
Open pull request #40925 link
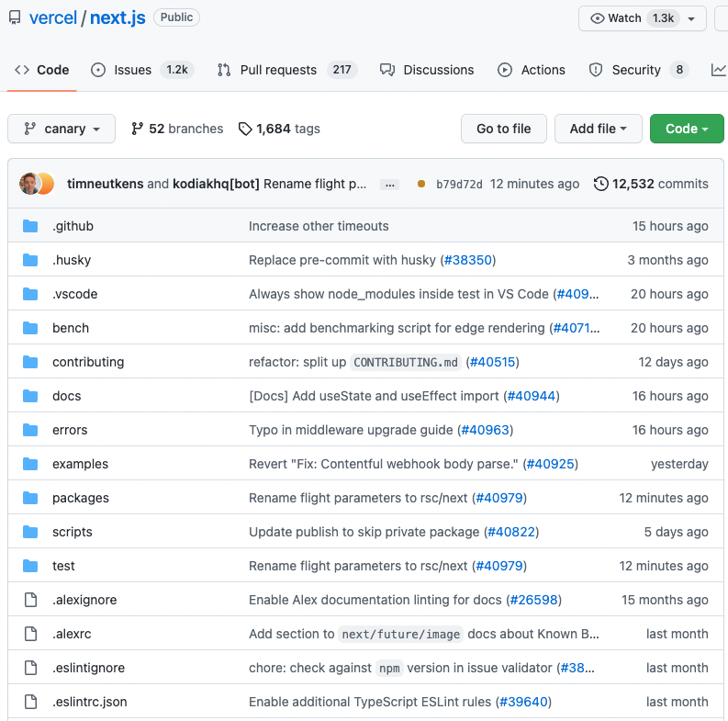(x=551, y=464)
